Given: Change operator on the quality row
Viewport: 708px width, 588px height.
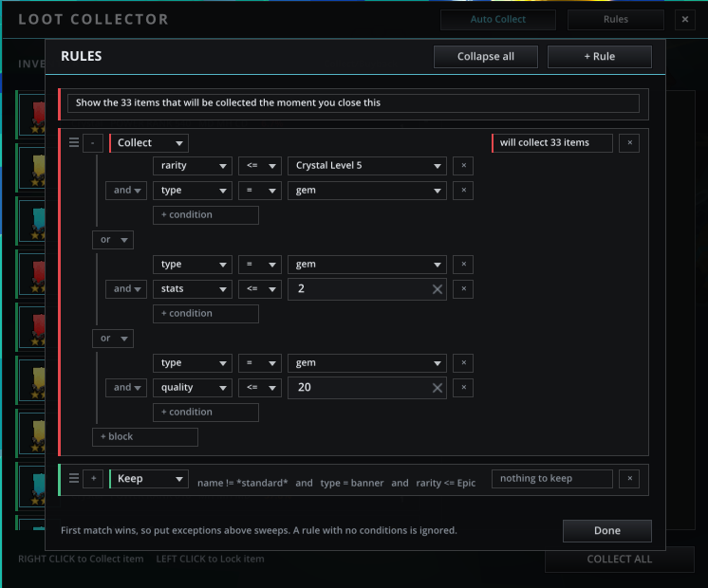Looking at the screenshot, I should [260, 388].
